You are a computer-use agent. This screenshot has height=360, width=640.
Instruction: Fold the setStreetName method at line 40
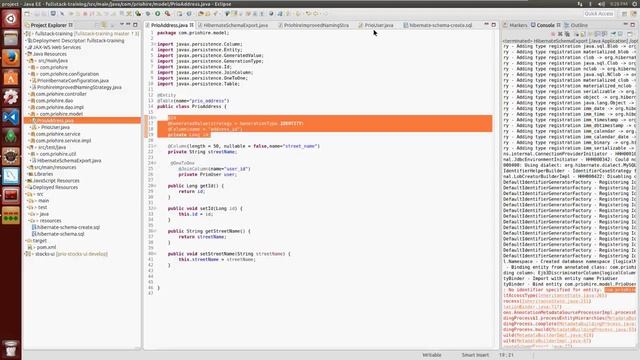click(x=155, y=254)
